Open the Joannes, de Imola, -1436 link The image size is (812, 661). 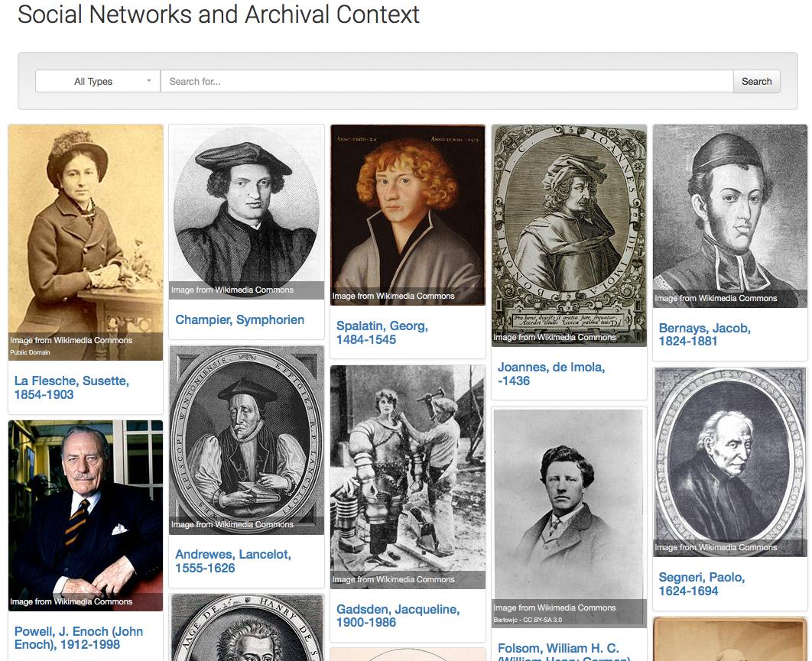pos(551,374)
